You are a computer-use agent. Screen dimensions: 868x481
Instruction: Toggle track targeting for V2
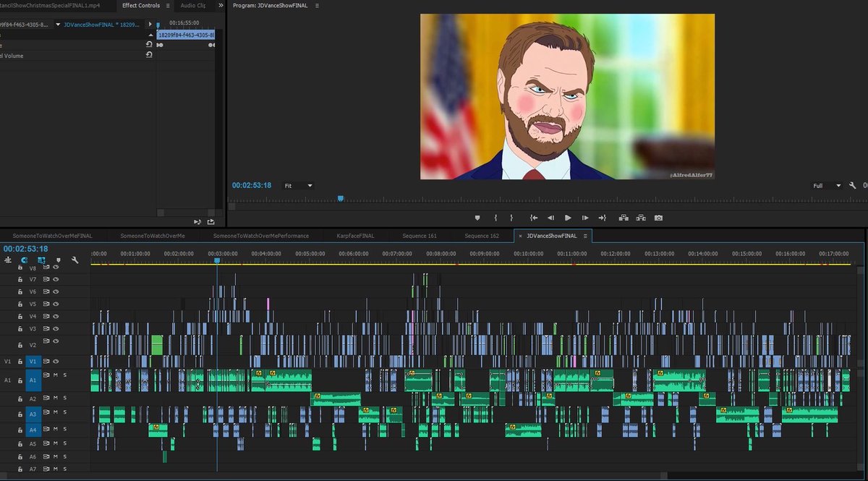pos(33,345)
